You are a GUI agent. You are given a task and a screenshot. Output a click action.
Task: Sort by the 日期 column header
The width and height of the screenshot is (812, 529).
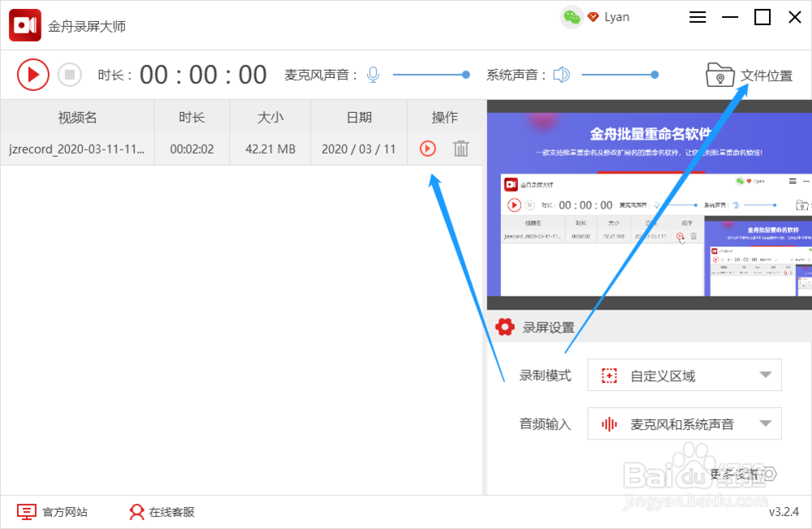coord(359,117)
